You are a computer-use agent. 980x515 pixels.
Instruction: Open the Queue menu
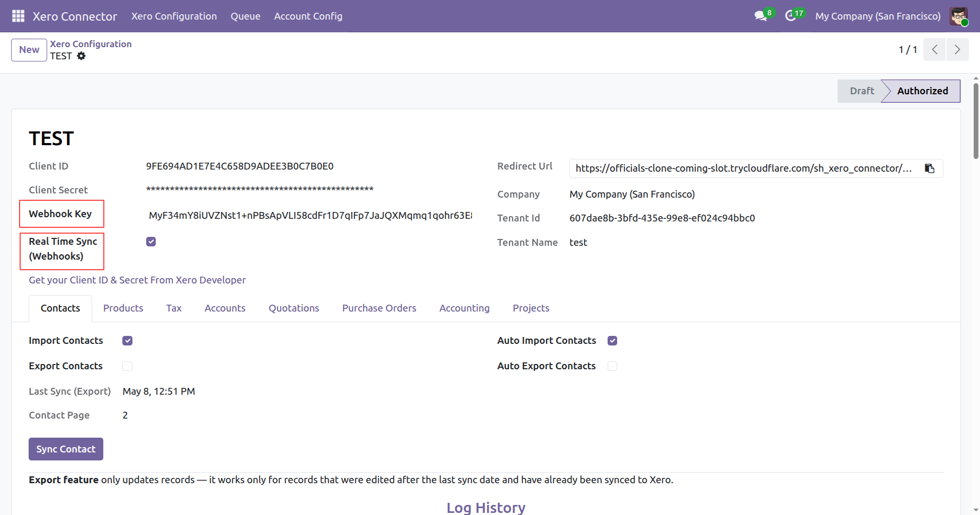tap(245, 16)
